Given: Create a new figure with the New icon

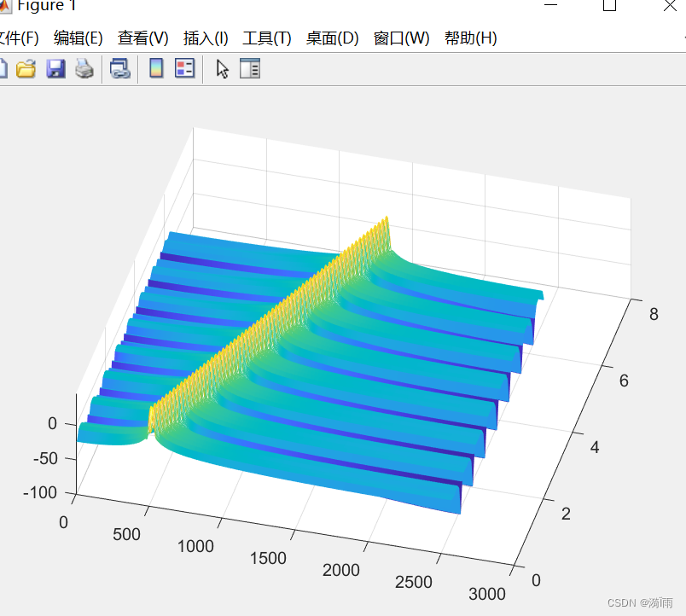Looking at the screenshot, I should (x=5, y=68).
